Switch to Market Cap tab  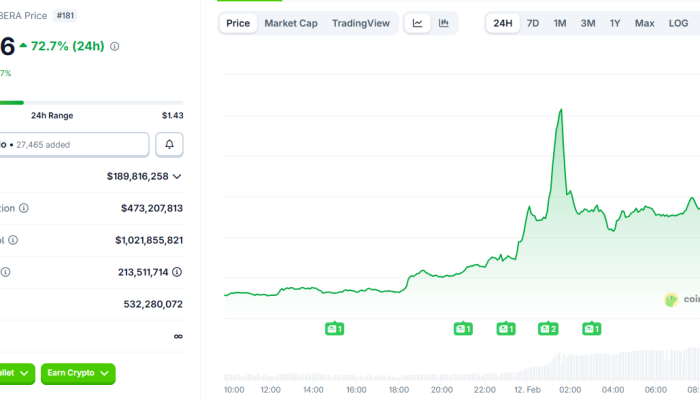pyautogui.click(x=291, y=23)
